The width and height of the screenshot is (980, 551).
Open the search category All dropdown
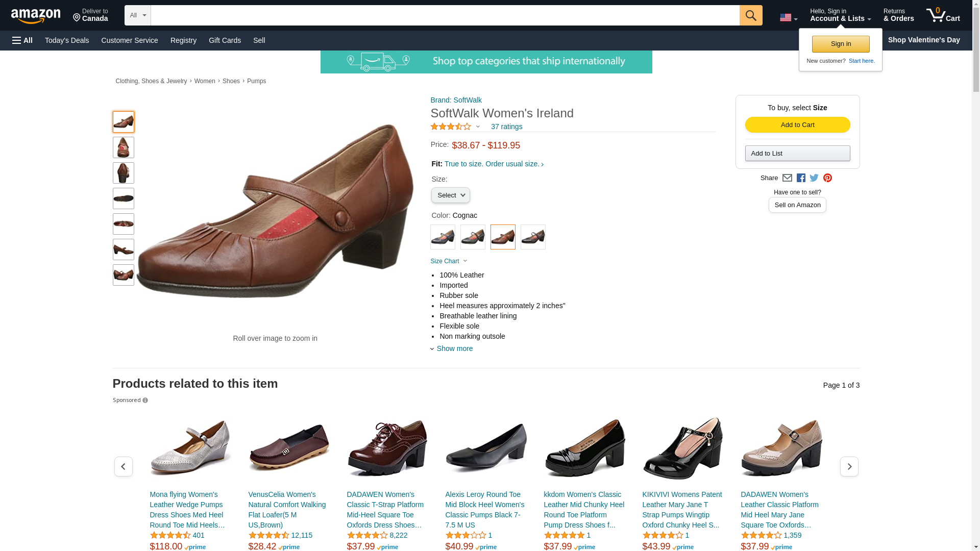click(137, 15)
